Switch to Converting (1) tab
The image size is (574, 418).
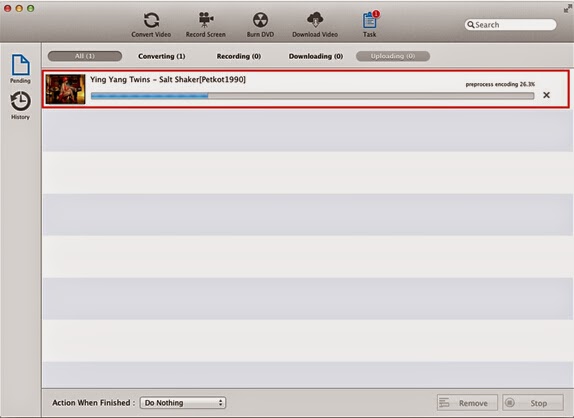pos(161,56)
